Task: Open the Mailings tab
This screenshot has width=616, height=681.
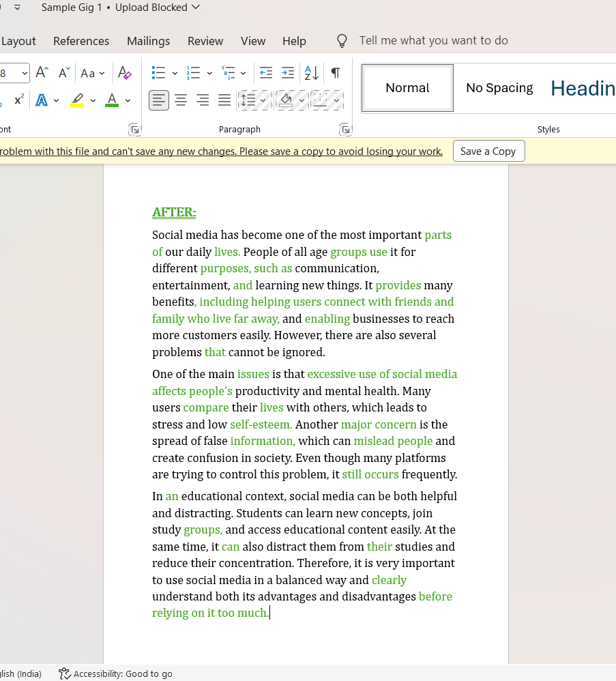Action: click(149, 41)
